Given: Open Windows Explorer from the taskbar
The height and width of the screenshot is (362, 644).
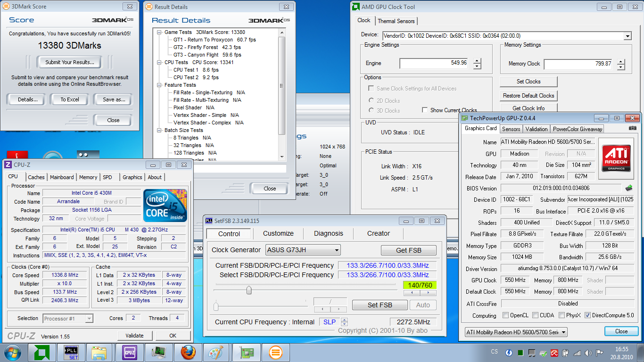Looking at the screenshot, I should (99, 352).
